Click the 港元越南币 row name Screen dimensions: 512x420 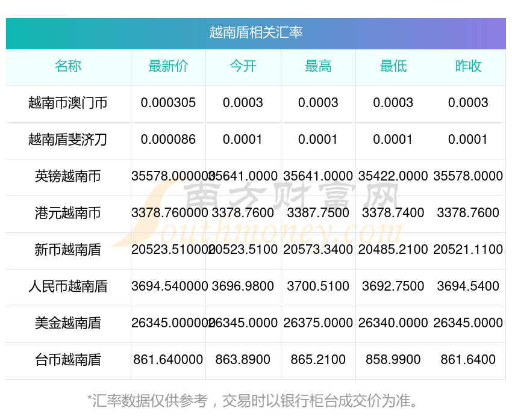click(68, 213)
